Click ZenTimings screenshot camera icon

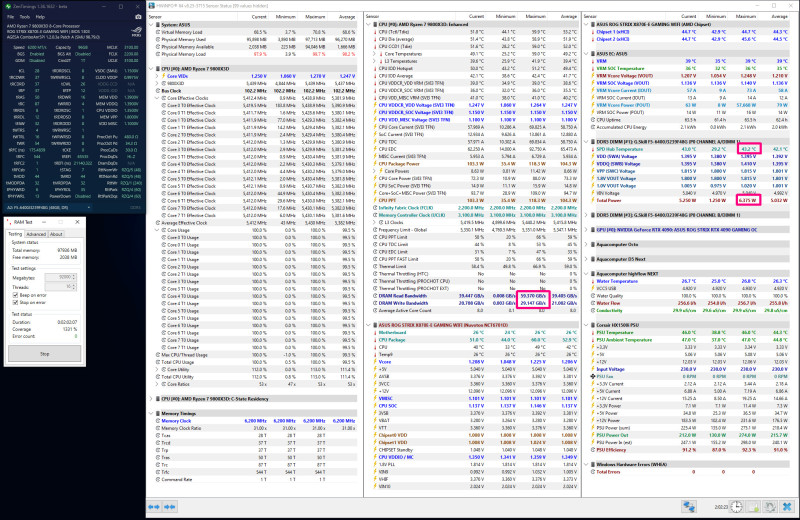[x=138, y=17]
